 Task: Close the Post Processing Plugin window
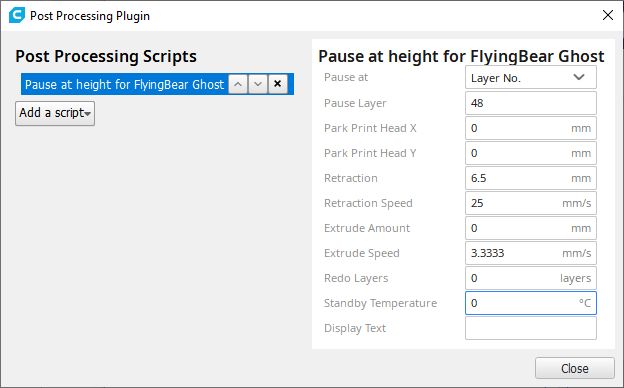coord(608,15)
